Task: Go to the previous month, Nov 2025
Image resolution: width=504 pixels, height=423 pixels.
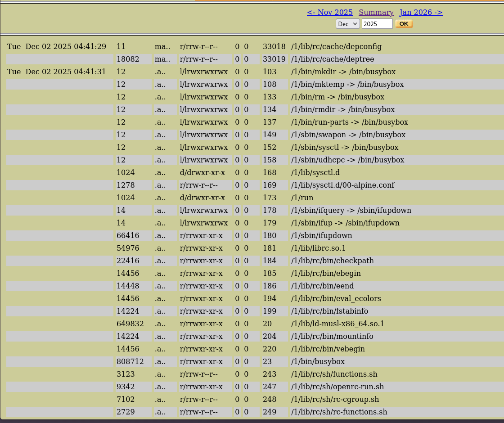Action: [329, 12]
